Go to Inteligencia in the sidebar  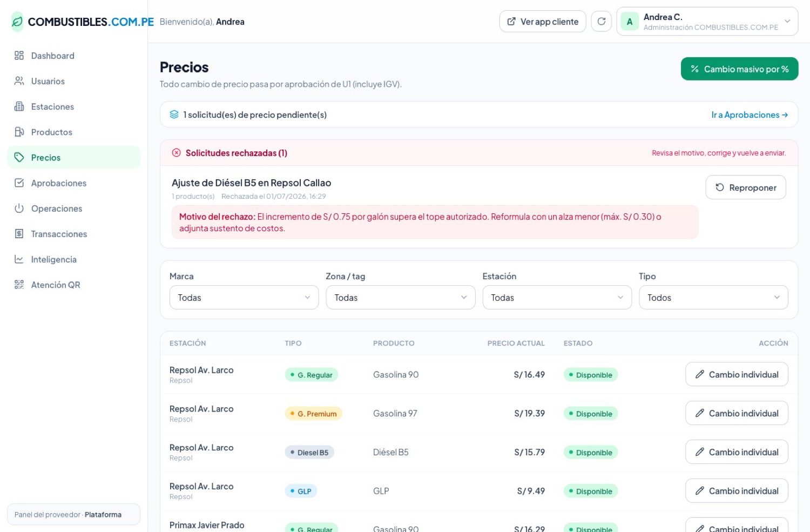[73, 259]
